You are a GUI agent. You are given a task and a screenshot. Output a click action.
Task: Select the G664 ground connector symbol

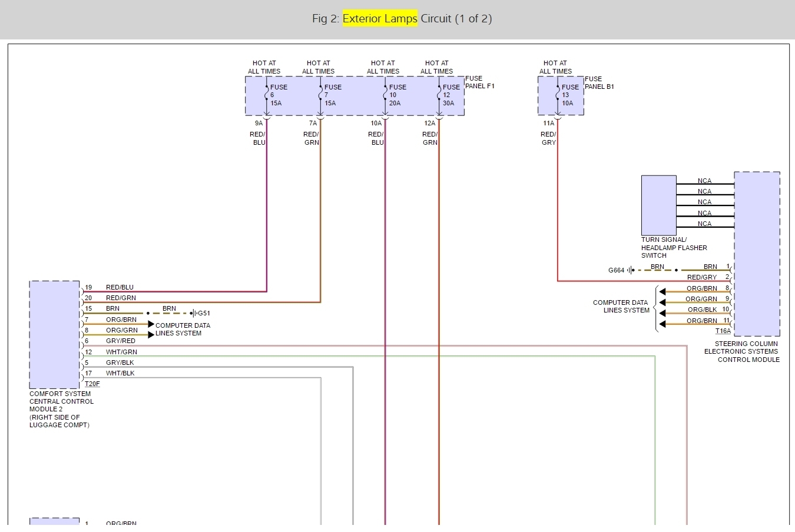coord(630,270)
